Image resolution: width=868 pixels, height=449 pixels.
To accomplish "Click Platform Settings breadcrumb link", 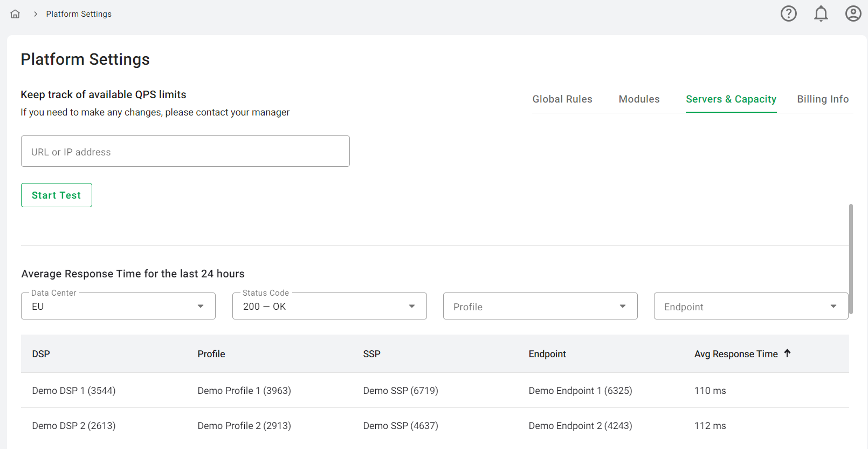I will coord(79,14).
